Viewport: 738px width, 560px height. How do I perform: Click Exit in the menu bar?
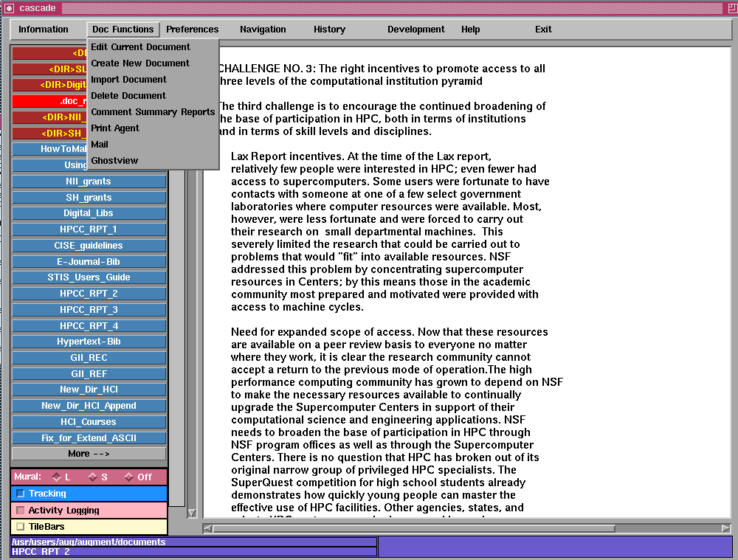[543, 30]
